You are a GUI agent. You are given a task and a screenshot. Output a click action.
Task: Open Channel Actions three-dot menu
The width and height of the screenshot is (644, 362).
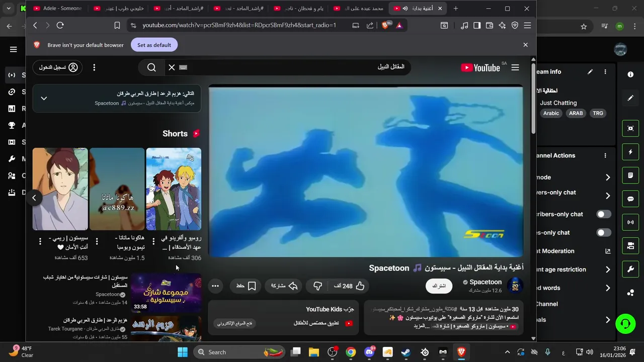(605, 156)
